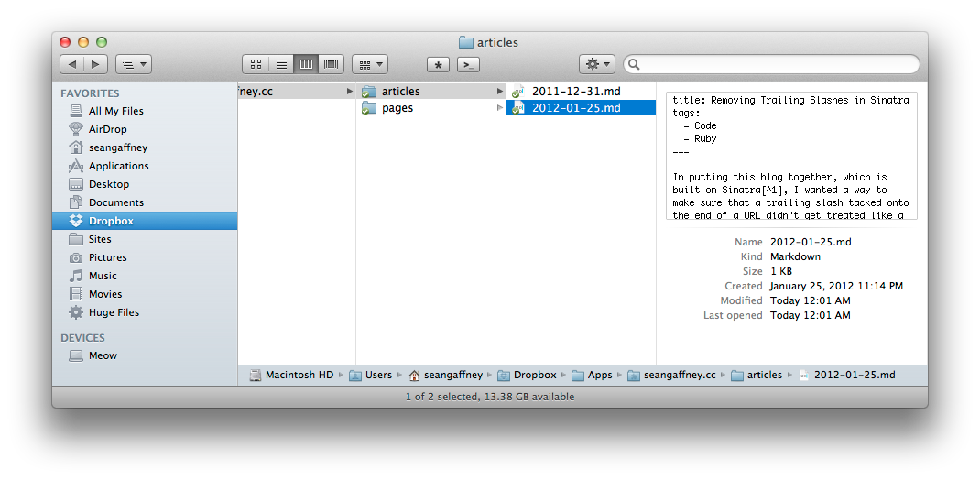The width and height of the screenshot is (980, 480).
Task: Open the path hierarchy dropdown
Action: [133, 64]
